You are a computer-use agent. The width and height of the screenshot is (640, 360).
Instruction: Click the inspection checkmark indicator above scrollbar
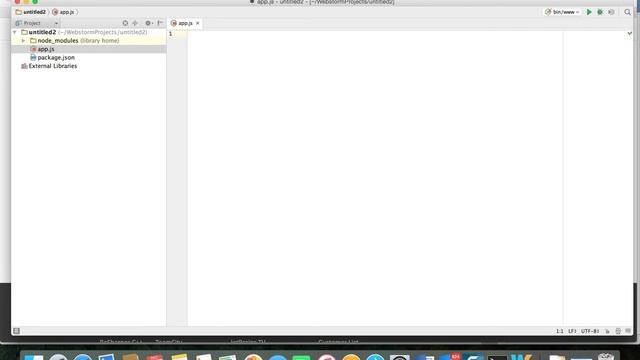(629, 33)
